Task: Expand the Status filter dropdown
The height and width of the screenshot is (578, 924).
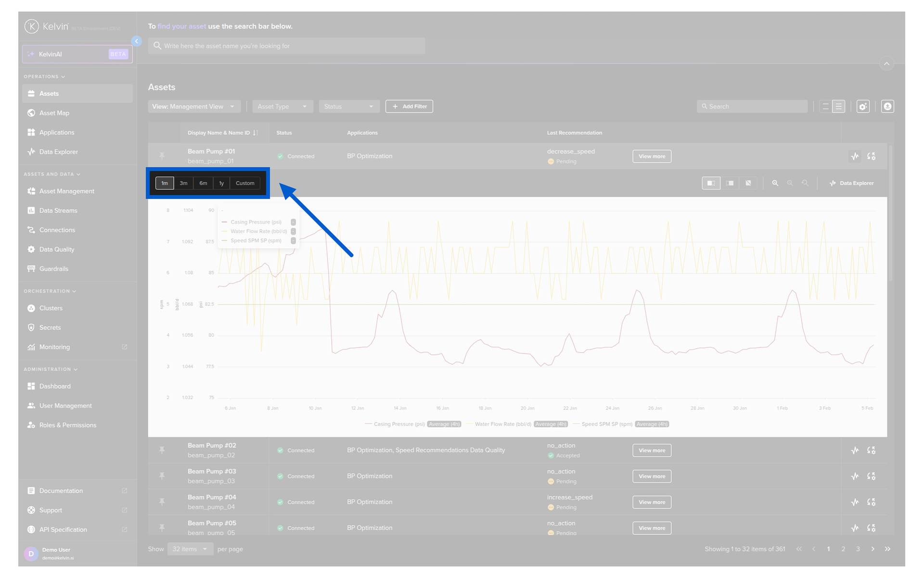Action: tap(349, 106)
